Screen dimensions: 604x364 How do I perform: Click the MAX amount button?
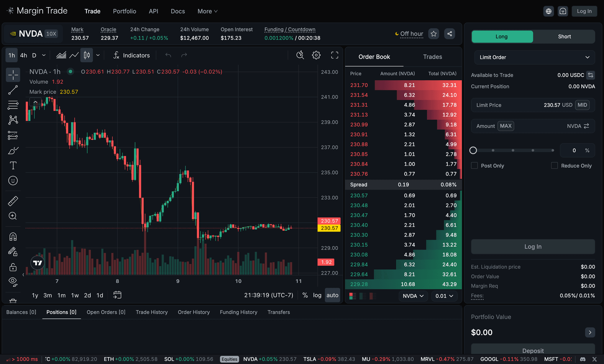pos(506,126)
